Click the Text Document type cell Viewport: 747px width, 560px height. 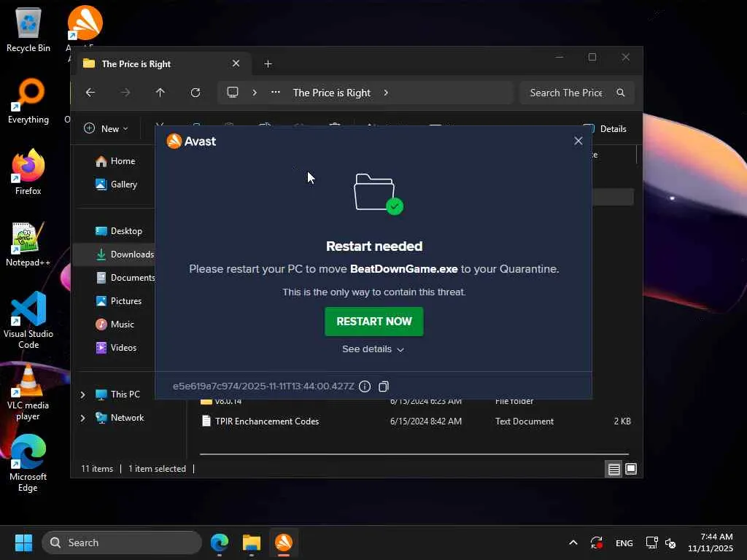tap(525, 421)
